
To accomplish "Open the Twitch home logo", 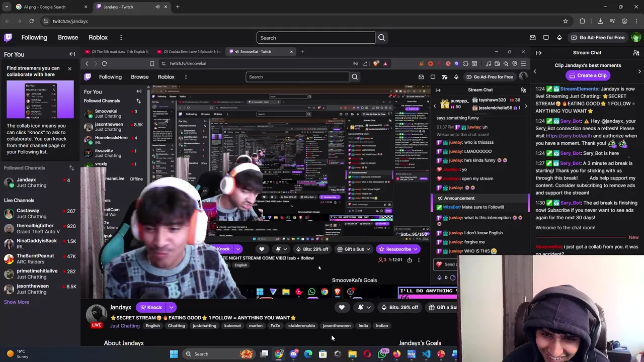I will [x=8, y=38].
